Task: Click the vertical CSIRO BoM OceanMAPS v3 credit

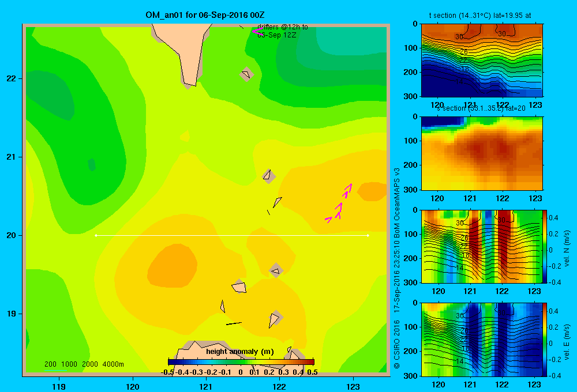Action: (x=397, y=267)
